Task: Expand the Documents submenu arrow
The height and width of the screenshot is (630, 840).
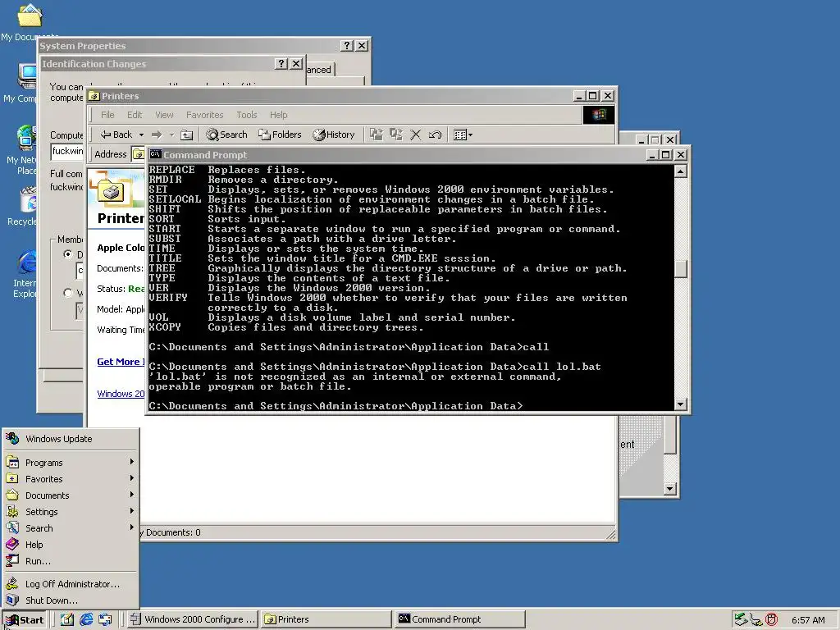Action: click(x=132, y=495)
